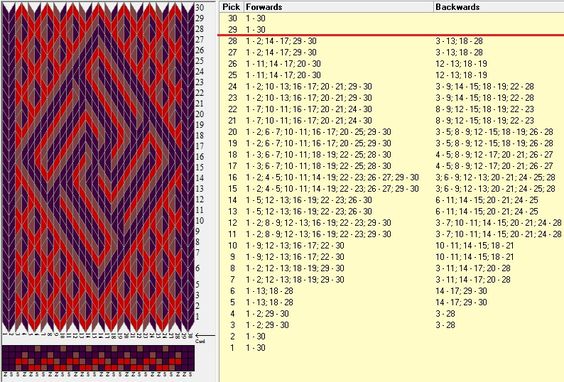564x382 pixels.
Task: Select pick row 28 in the turning table
Action: coord(391,41)
